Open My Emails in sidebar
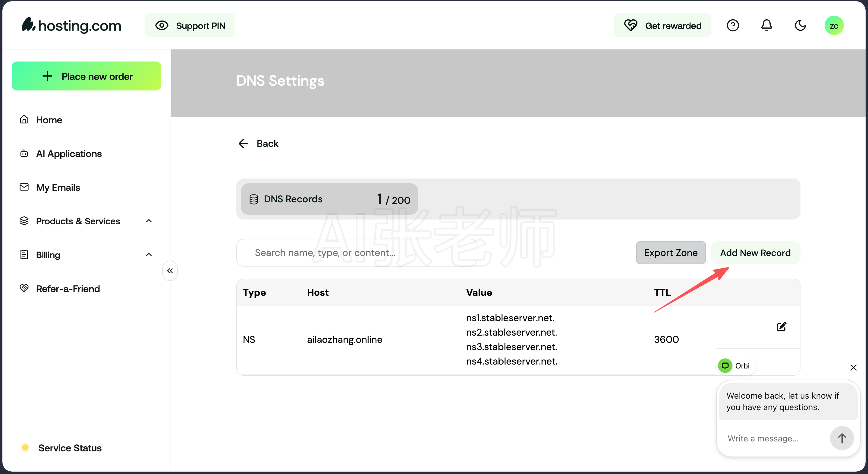 point(58,188)
